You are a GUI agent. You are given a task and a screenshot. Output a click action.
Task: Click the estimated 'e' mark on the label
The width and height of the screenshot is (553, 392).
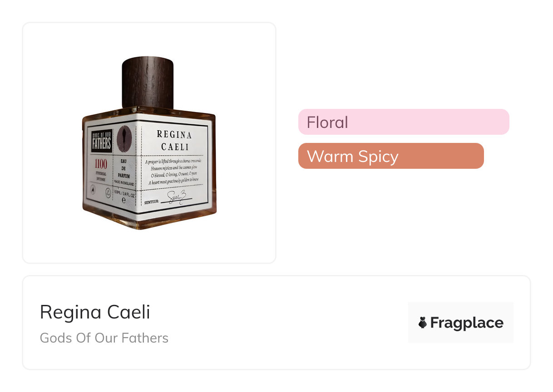coord(123,201)
